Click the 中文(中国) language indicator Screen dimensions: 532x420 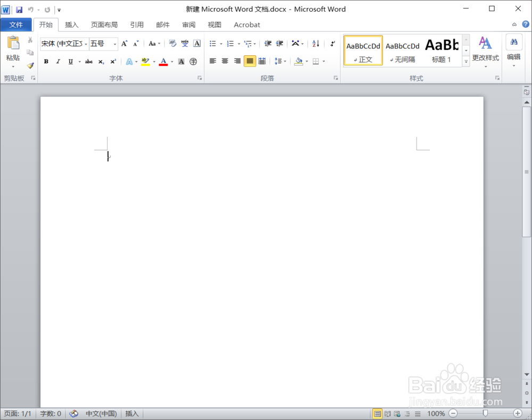[x=101, y=414]
